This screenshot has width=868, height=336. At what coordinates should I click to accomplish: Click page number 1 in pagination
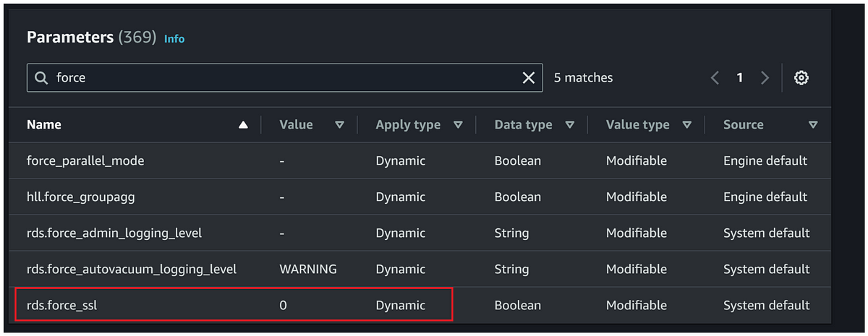pos(739,77)
